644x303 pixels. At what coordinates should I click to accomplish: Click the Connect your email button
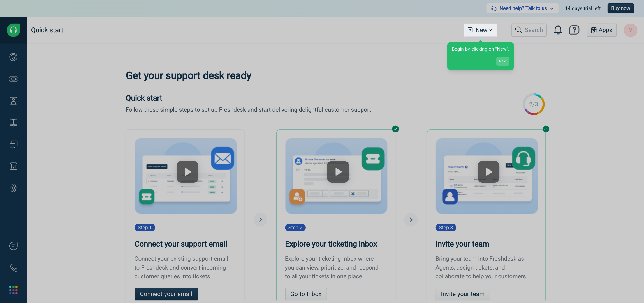tap(166, 294)
